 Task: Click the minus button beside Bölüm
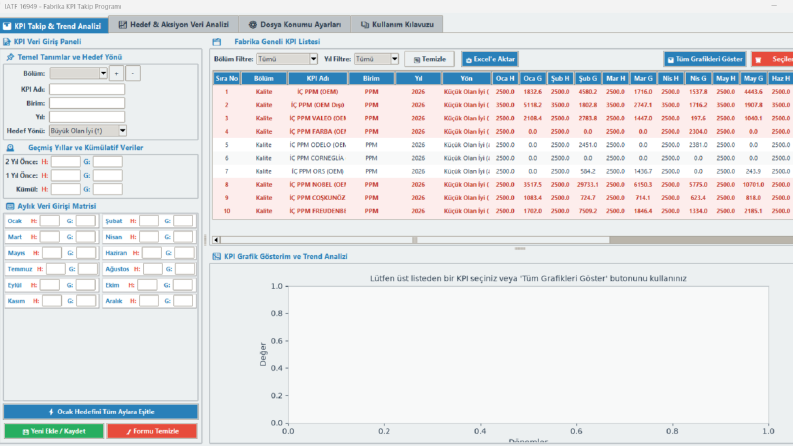click(x=133, y=73)
